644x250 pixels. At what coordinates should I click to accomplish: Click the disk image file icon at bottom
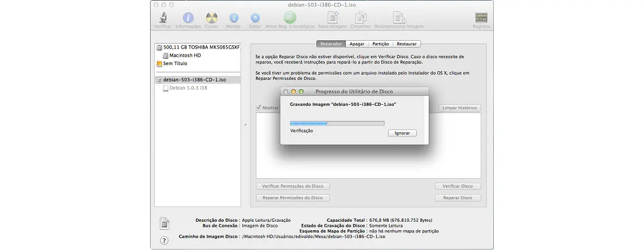click(x=164, y=223)
